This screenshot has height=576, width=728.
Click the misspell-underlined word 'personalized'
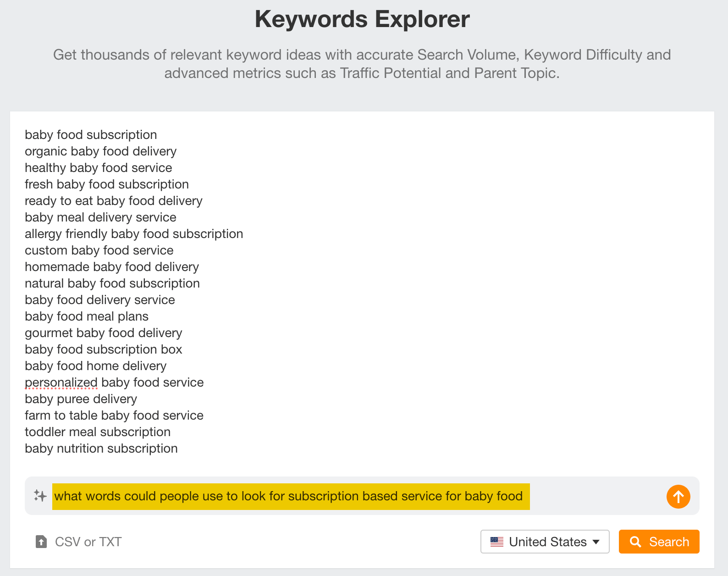click(x=61, y=382)
